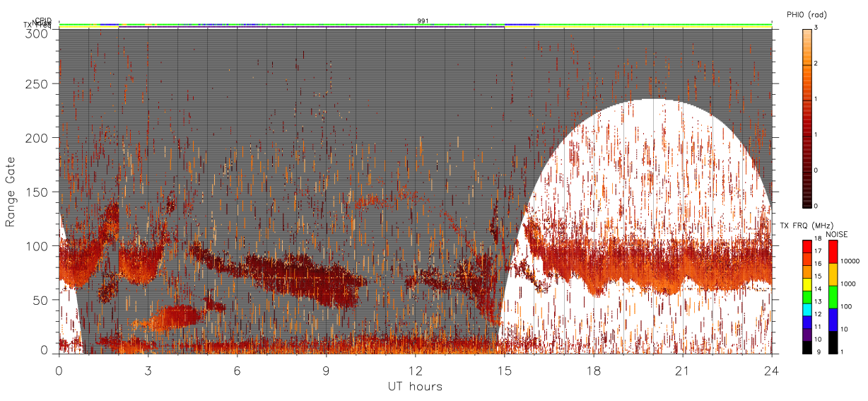Image resolution: width=868 pixels, height=401 pixels.
Task: Click the 'Range Gate' y-axis title
Action: (11, 192)
